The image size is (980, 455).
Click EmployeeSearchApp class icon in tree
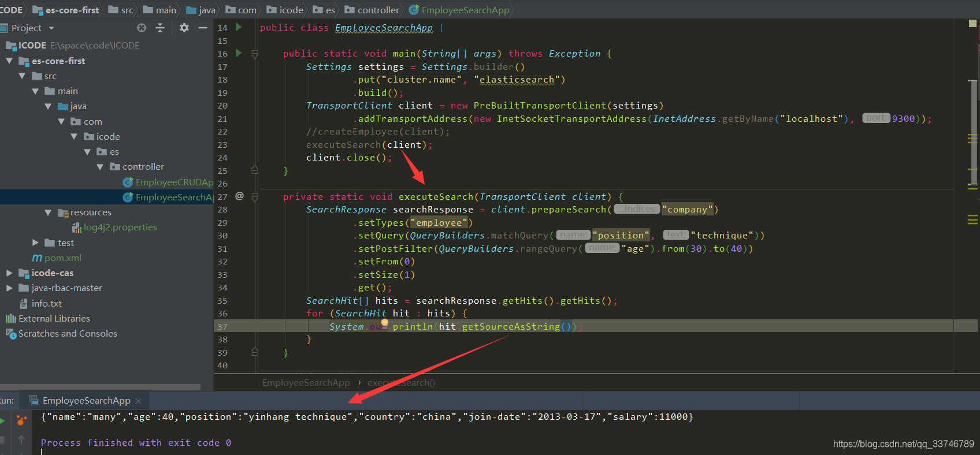click(x=128, y=197)
